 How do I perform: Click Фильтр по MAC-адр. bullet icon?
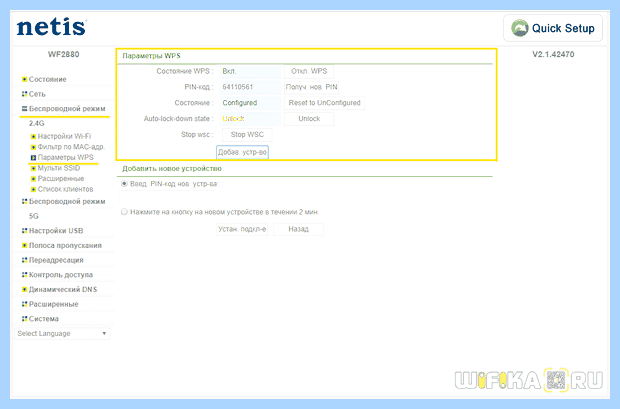(x=34, y=147)
